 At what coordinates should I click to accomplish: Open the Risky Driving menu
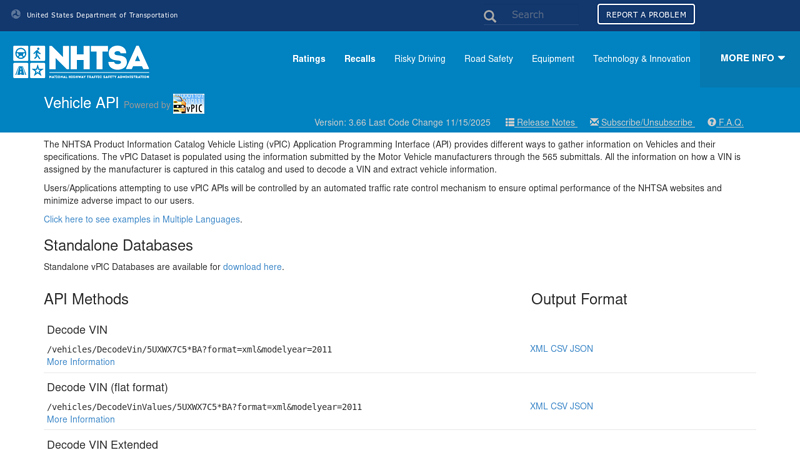point(420,59)
